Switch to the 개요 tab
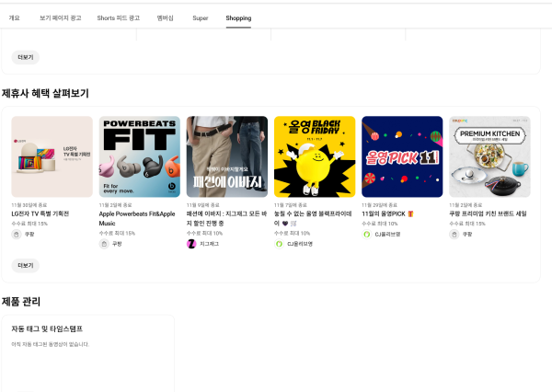 pyautogui.click(x=14, y=17)
